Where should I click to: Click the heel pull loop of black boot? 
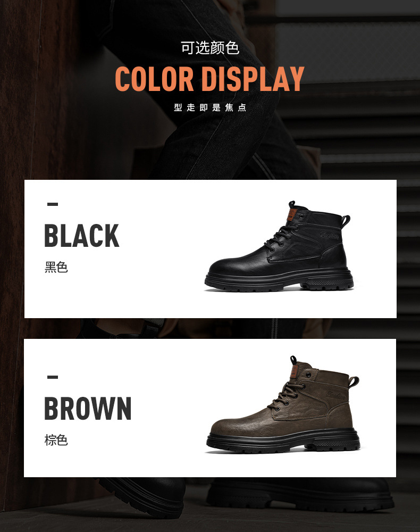point(346,221)
